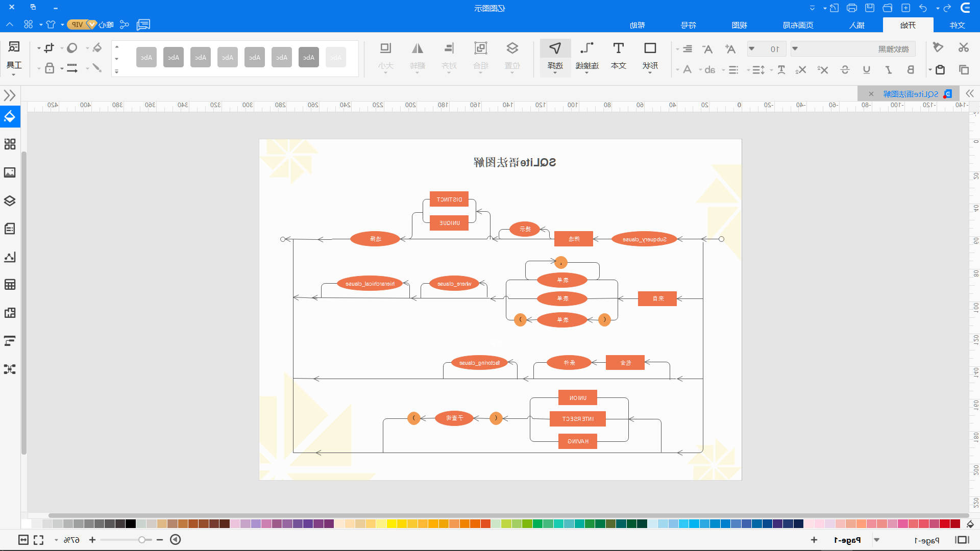The width and height of the screenshot is (980, 551).
Task: Select the image insertion tool icon
Action: coord(10,172)
